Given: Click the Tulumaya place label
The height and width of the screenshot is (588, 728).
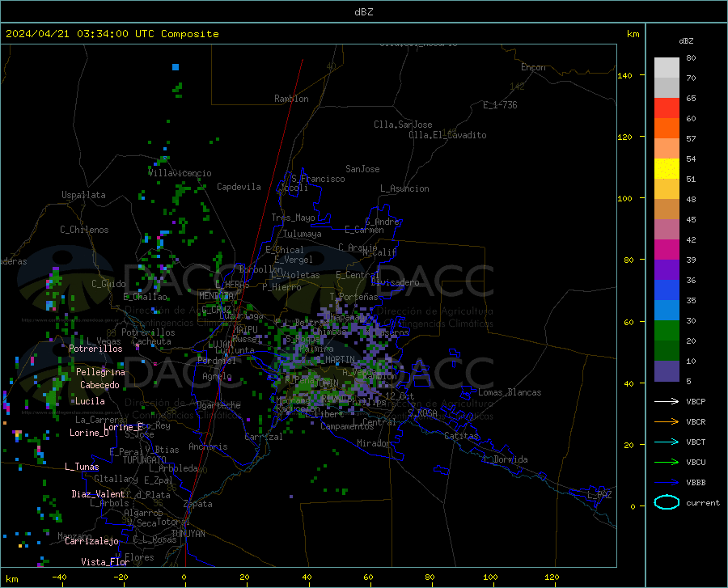Looking at the screenshot, I should point(303,234).
